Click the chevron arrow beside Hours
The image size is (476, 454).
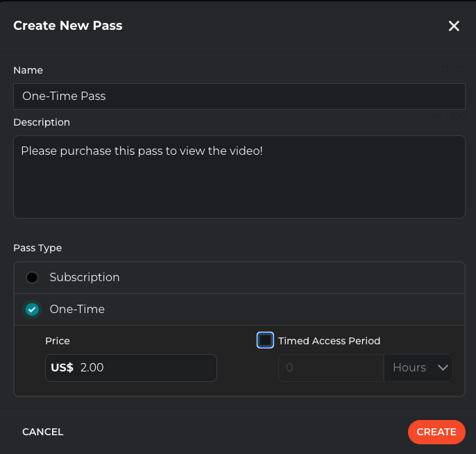point(443,368)
